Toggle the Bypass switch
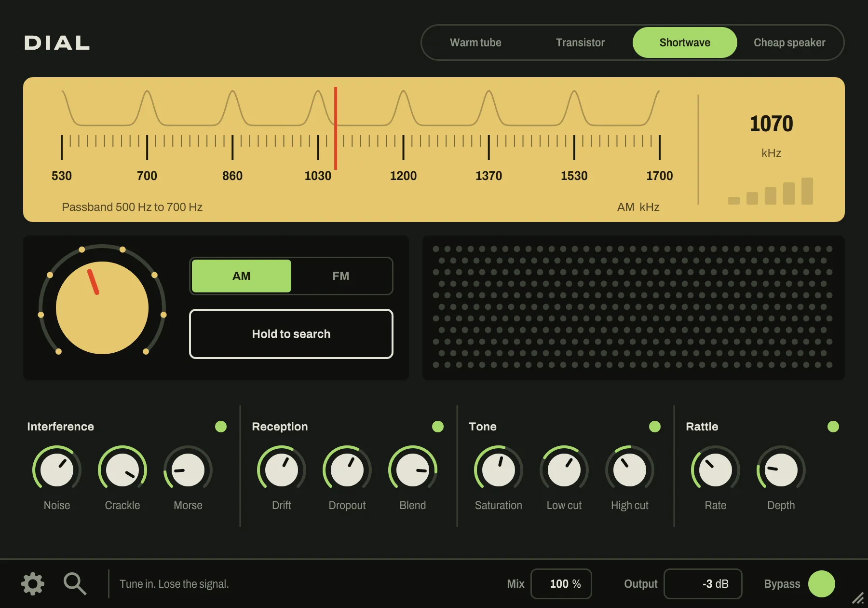 (x=822, y=584)
